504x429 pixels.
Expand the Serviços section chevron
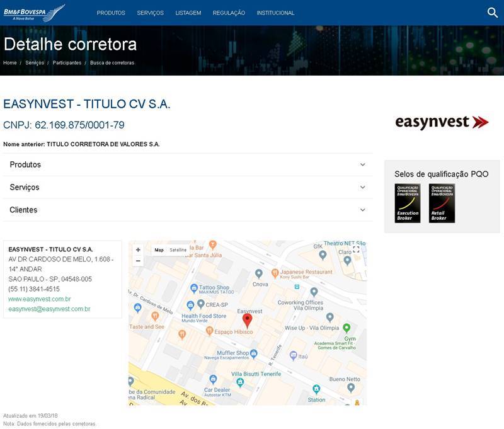(x=363, y=187)
